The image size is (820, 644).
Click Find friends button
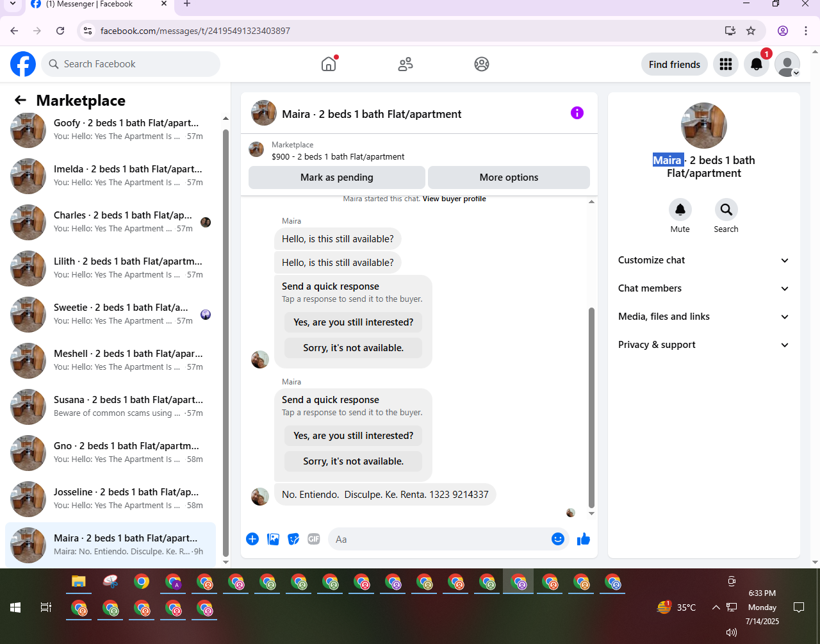coord(675,64)
